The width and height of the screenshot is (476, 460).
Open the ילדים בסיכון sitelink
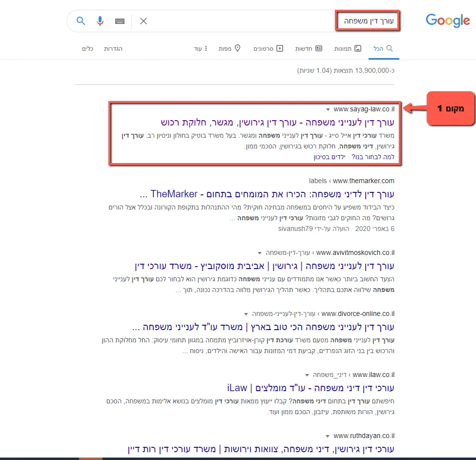330,157
